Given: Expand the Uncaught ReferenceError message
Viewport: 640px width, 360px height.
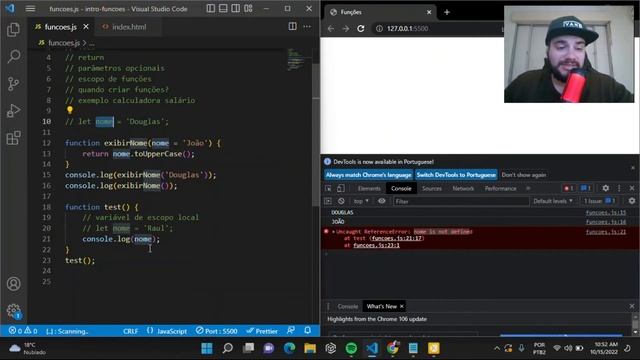Looking at the screenshot, I should click(333, 232).
